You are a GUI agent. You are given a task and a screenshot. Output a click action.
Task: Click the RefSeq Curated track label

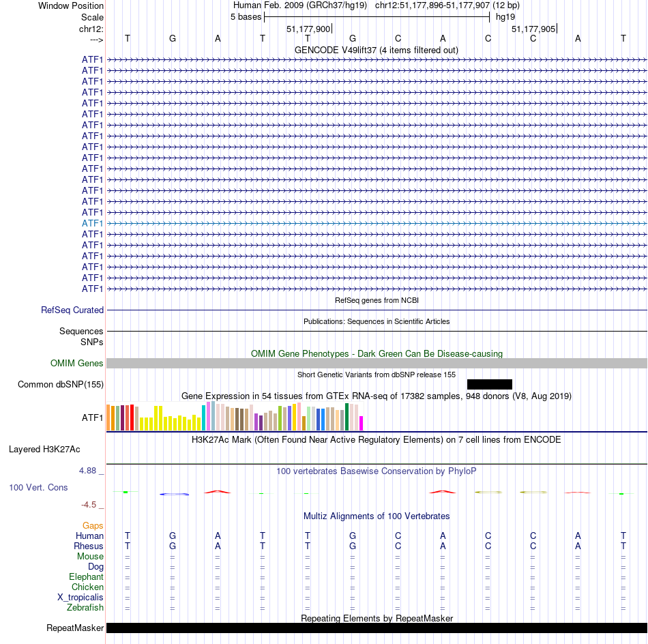coord(72,310)
